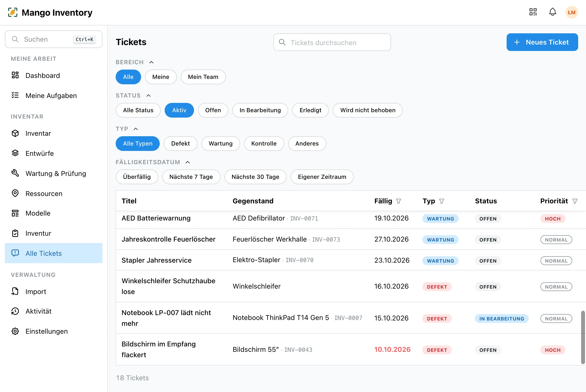Create a new ticket with Neues Ticket

coord(542,42)
